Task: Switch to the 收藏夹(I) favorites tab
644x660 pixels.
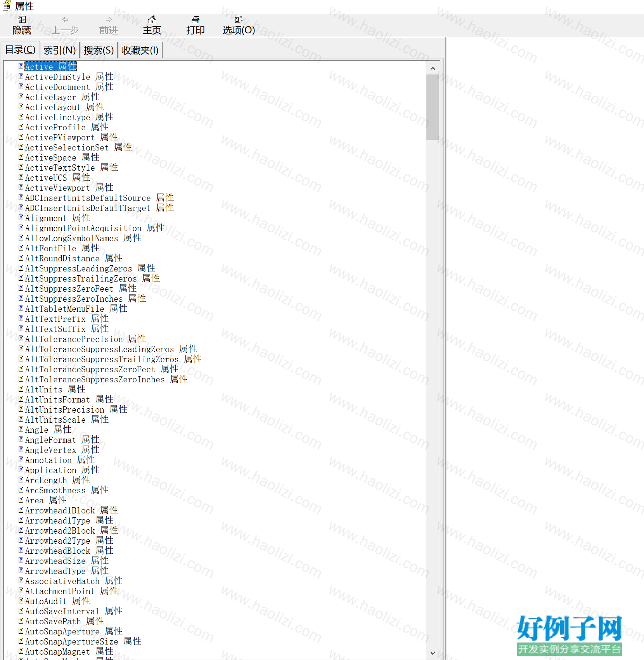Action: coord(140,50)
